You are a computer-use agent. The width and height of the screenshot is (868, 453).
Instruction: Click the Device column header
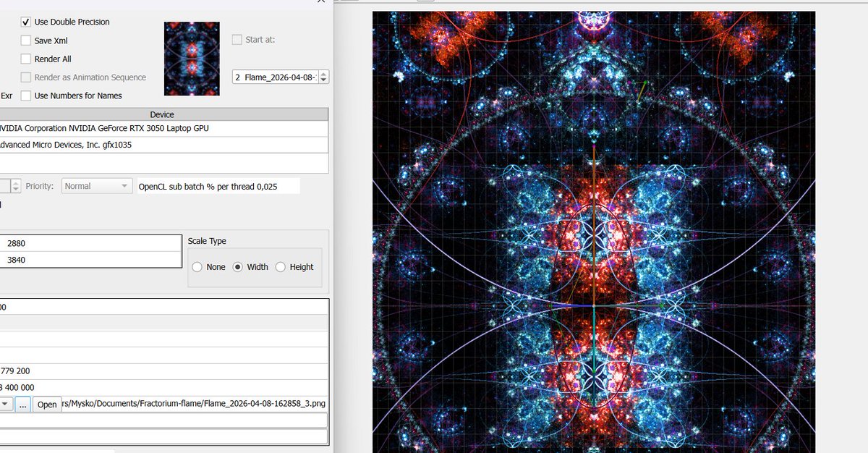tap(163, 114)
